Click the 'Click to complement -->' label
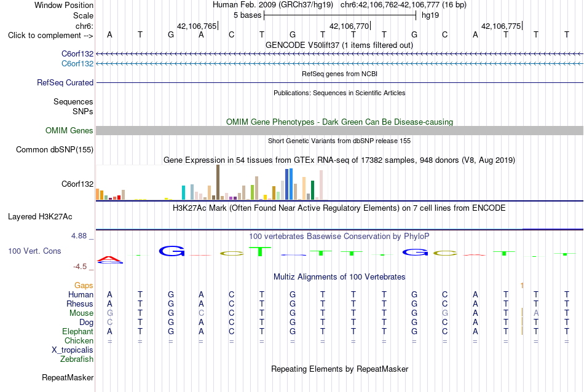The height and width of the screenshot is (392, 584). click(50, 36)
